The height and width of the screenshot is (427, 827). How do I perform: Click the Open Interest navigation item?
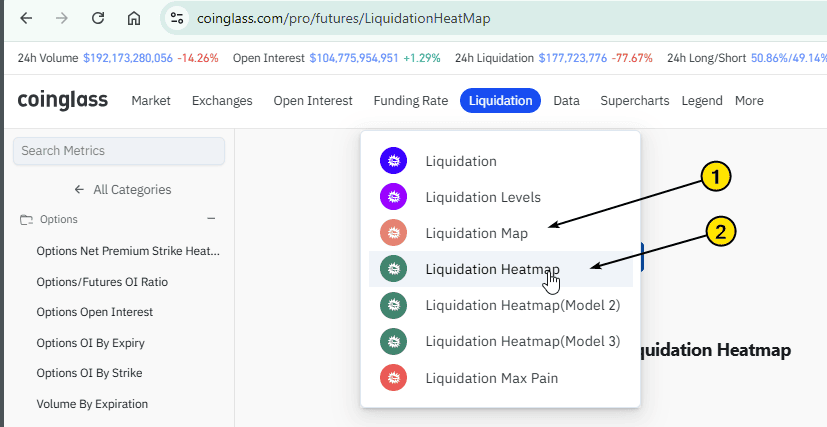[x=313, y=100]
